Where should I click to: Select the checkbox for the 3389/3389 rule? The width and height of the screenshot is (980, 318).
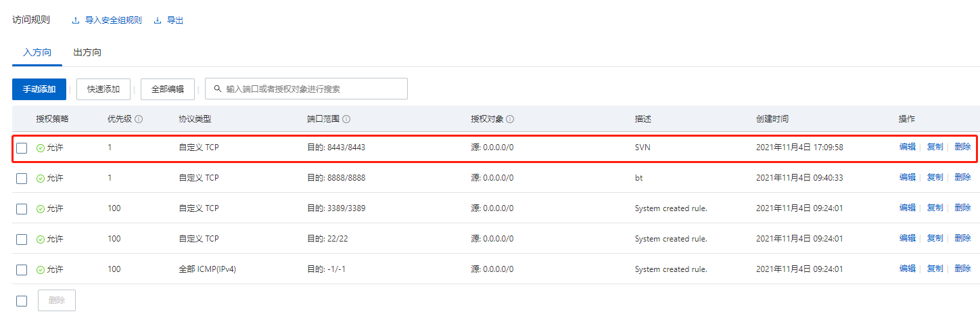(x=22, y=209)
